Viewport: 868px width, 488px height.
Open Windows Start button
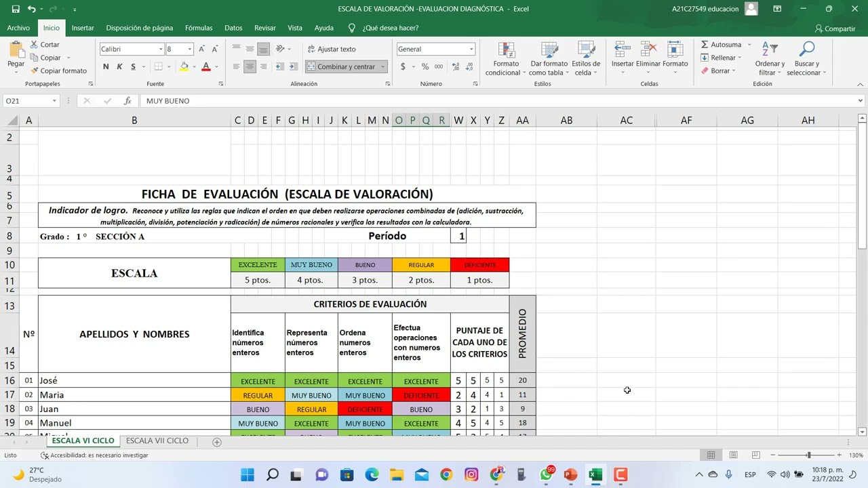pyautogui.click(x=248, y=474)
